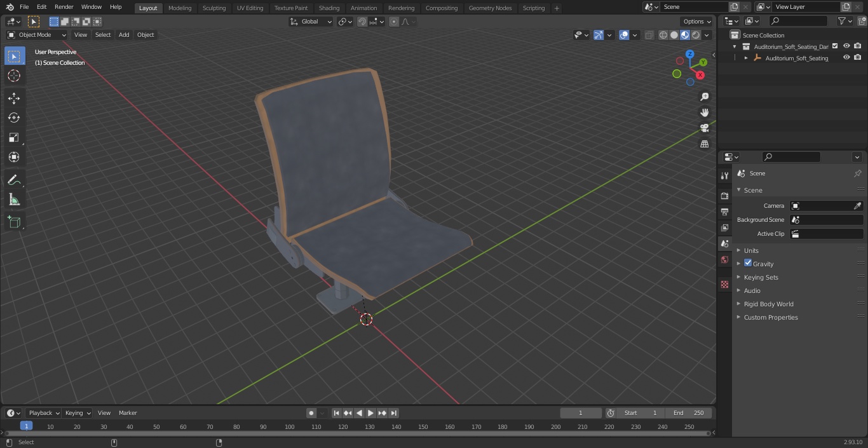Viewport: 868px width, 448px height.
Task: Open the File menu
Action: coord(24,7)
